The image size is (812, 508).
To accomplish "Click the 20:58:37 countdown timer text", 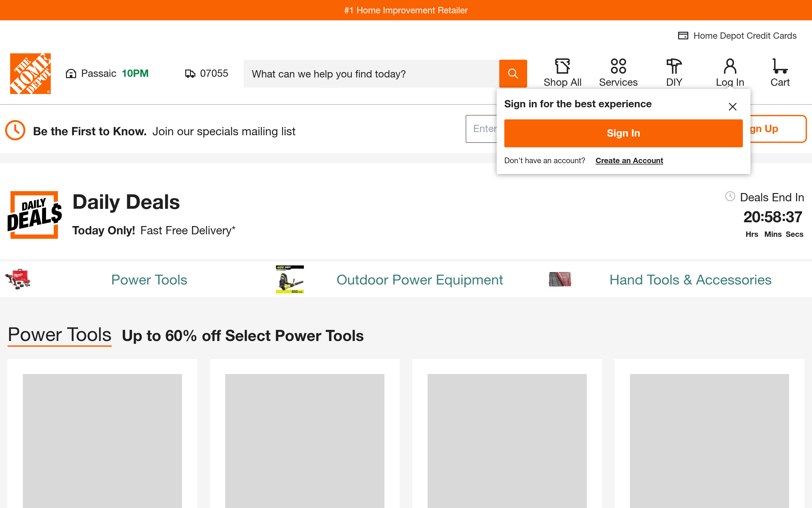I will point(773,217).
